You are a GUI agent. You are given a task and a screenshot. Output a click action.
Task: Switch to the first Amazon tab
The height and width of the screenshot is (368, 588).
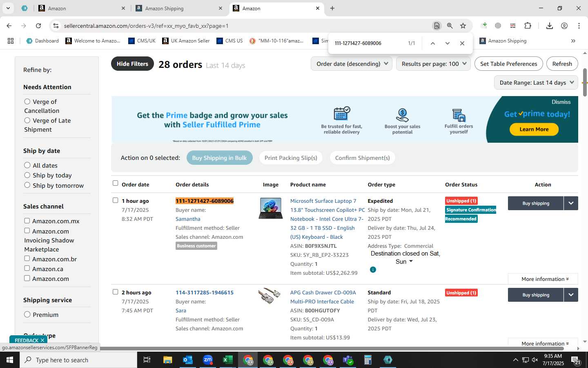tap(81, 8)
